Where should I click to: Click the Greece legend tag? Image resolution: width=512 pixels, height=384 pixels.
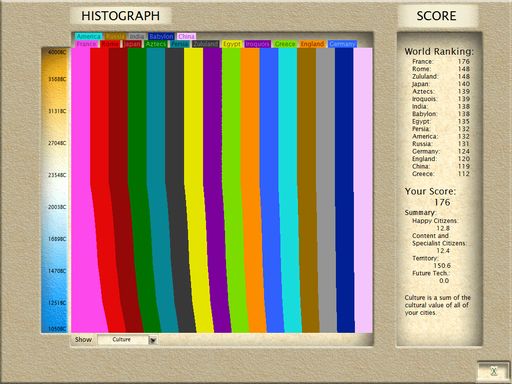point(285,44)
